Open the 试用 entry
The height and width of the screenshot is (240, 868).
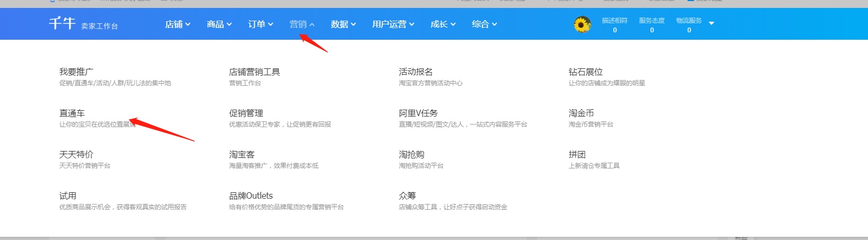point(68,195)
